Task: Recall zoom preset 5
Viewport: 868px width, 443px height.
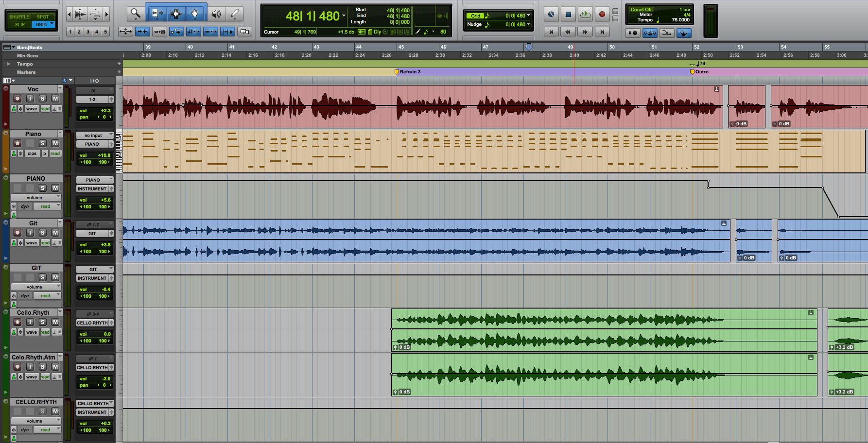Action: (x=105, y=32)
